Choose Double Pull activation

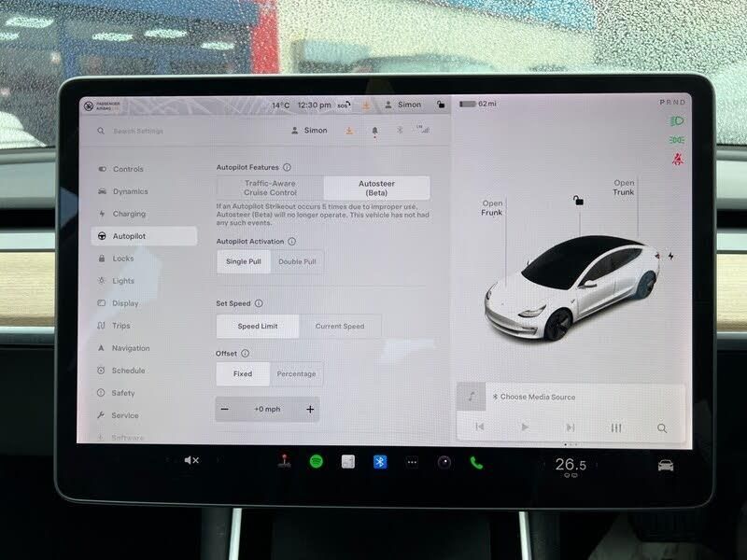(x=297, y=261)
